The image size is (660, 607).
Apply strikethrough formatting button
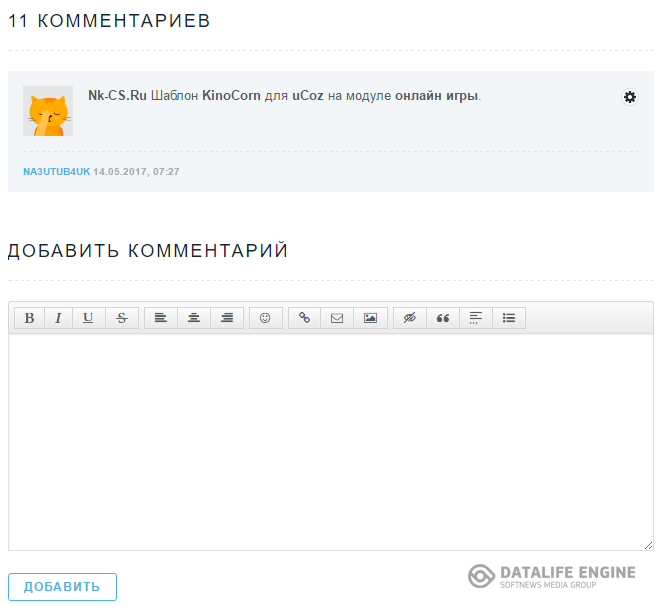pos(122,318)
